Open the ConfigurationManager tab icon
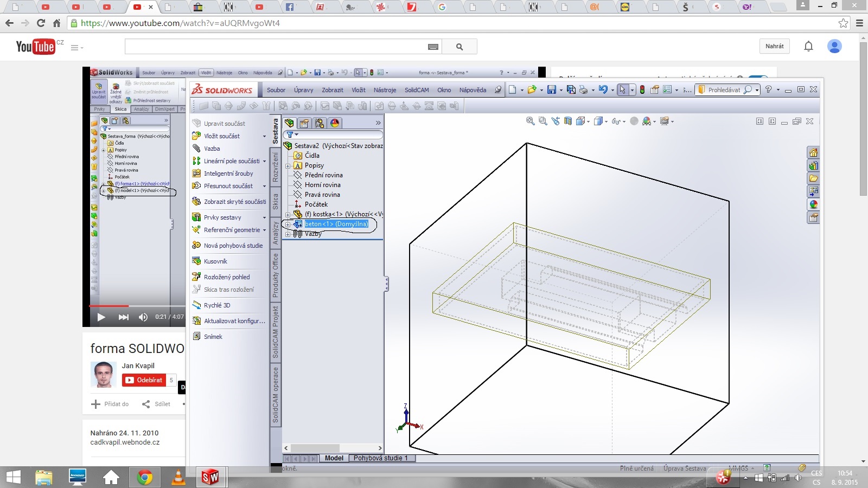 [320, 123]
